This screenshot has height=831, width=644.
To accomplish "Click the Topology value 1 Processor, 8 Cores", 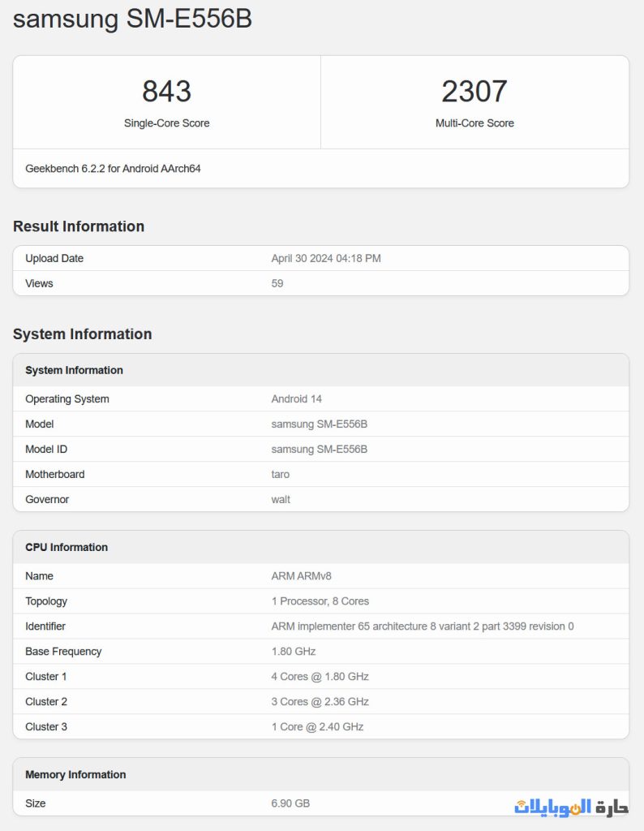I will point(320,601).
